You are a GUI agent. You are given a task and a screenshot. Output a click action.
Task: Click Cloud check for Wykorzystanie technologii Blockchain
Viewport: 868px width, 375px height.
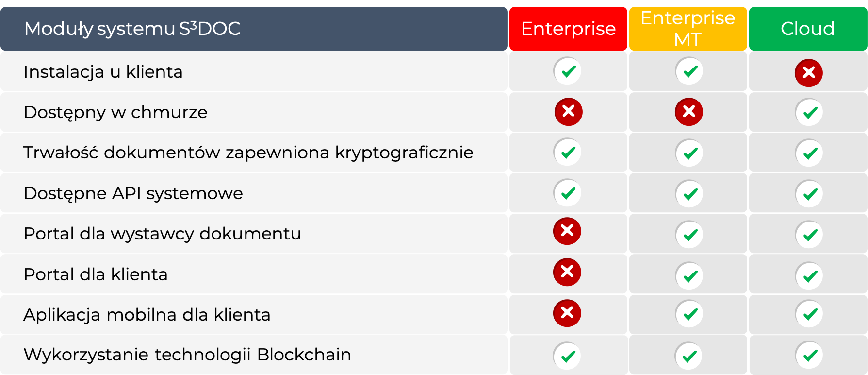809,356
